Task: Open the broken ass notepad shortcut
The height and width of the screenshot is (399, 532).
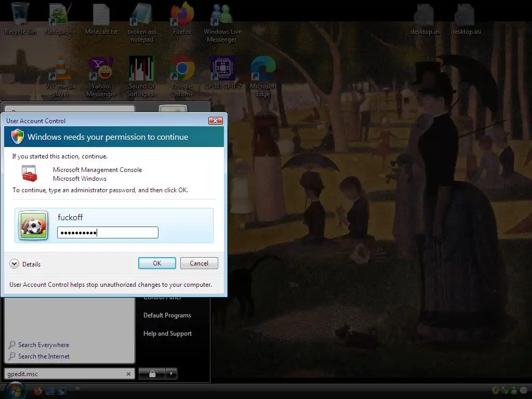Action: [x=142, y=22]
